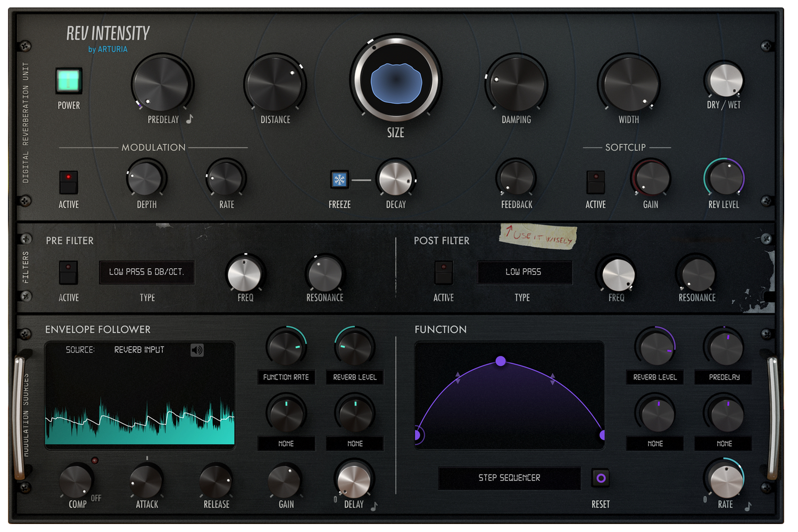Screen dimensions: 798x532
Task: Toggle the Freeze snowflake button
Action: point(339,180)
